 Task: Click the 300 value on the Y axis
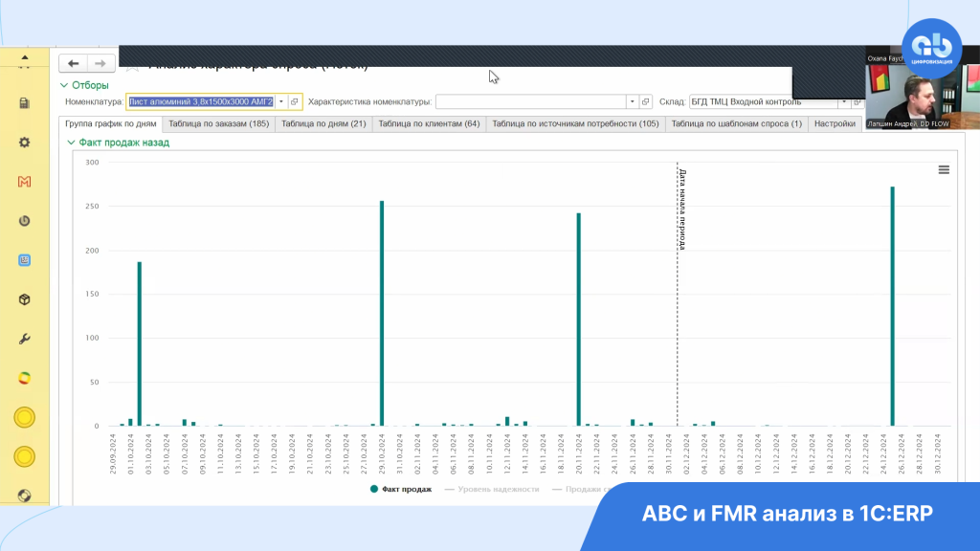[x=93, y=163]
